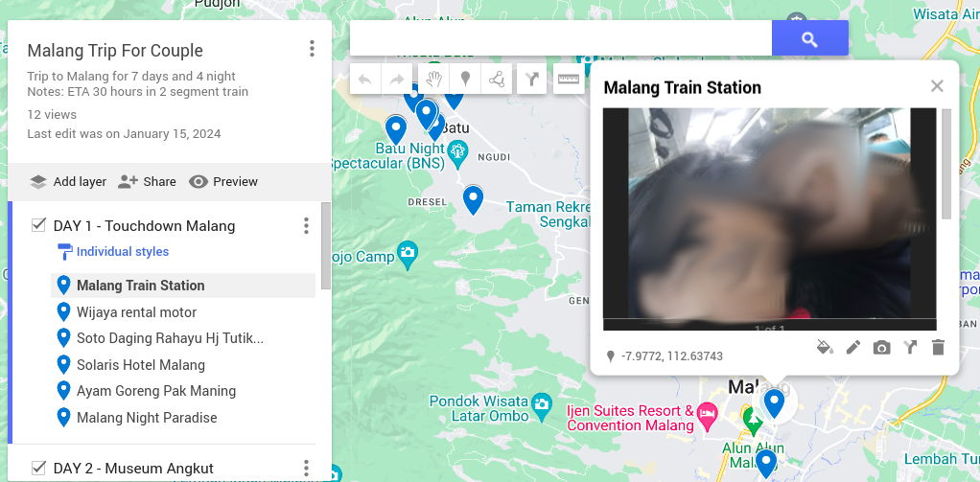The image size is (980, 482).
Task: Toggle the DAY 2 - Museum Angkut checkbox
Action: (x=38, y=468)
